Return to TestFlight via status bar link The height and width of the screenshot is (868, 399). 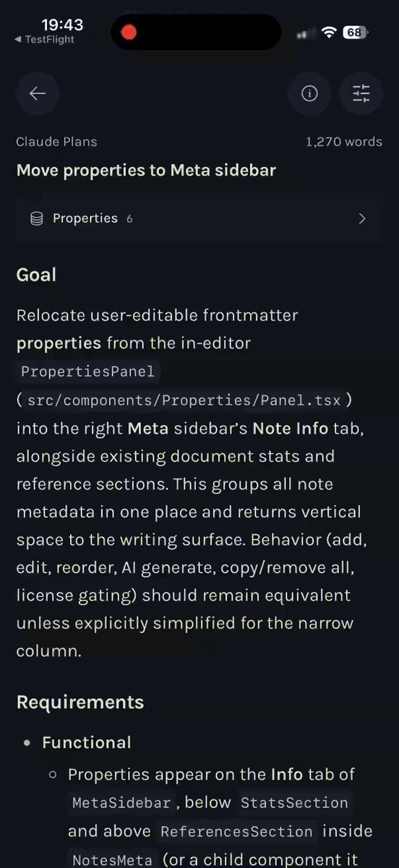tap(44, 40)
